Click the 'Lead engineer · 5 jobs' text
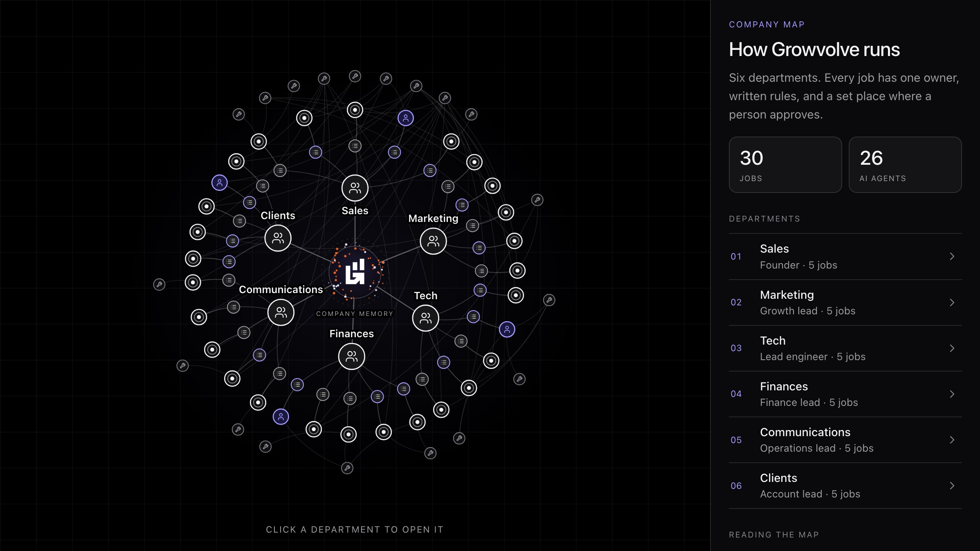 tap(813, 357)
